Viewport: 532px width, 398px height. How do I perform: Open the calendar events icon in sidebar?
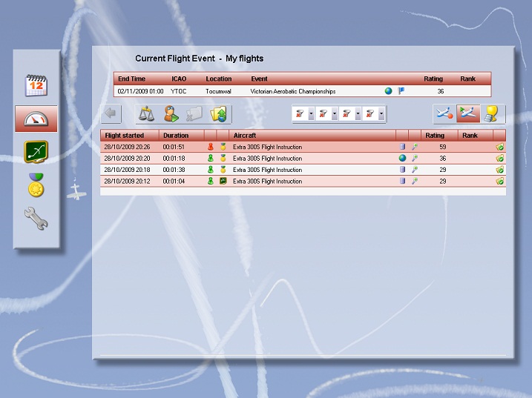tap(36, 85)
